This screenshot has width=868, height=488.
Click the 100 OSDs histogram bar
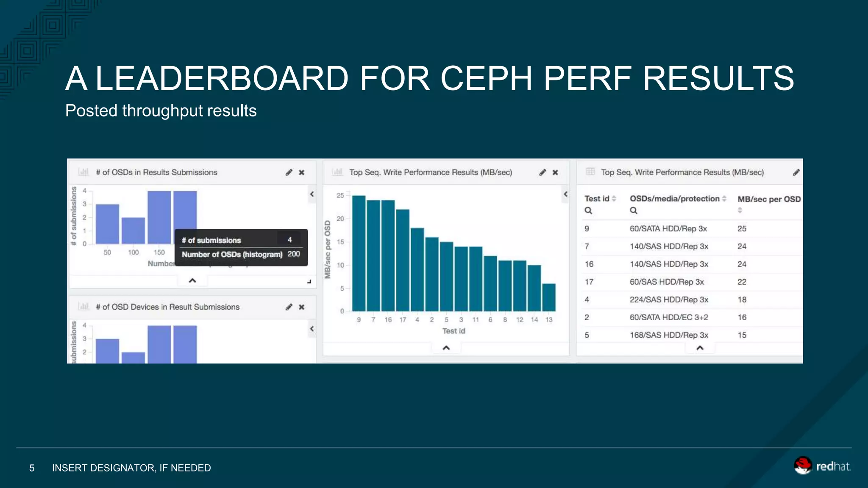pyautogui.click(x=133, y=231)
